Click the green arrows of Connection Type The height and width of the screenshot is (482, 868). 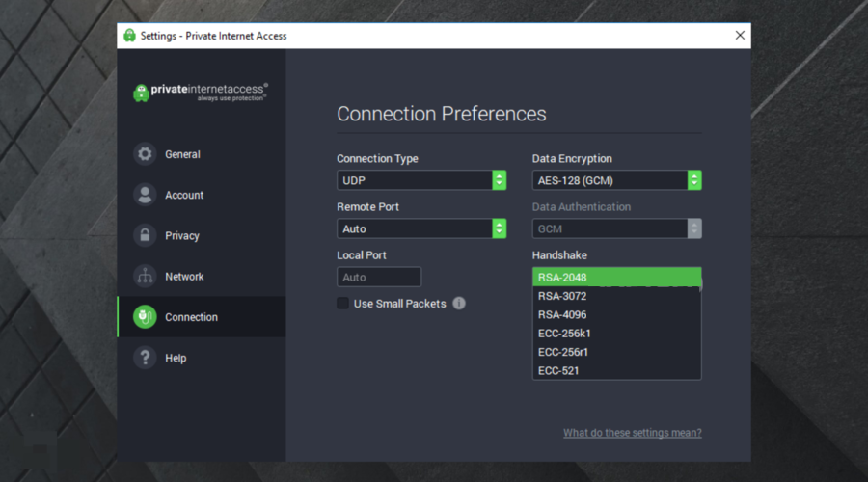(500, 180)
